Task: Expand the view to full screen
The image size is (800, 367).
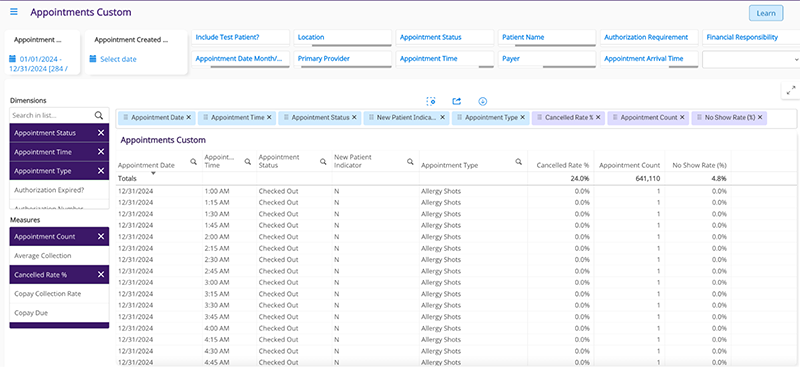Action: pyautogui.click(x=791, y=90)
